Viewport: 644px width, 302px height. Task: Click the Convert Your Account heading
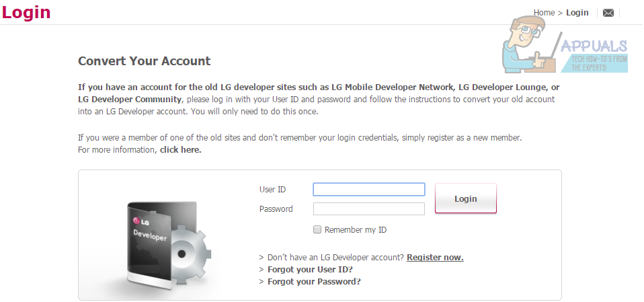click(144, 61)
